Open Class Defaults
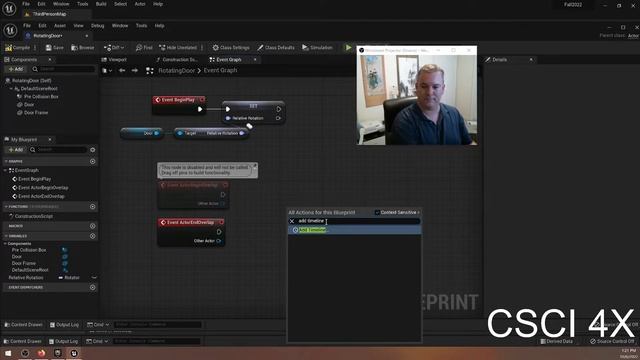The width and height of the screenshot is (640, 360). pos(276,48)
